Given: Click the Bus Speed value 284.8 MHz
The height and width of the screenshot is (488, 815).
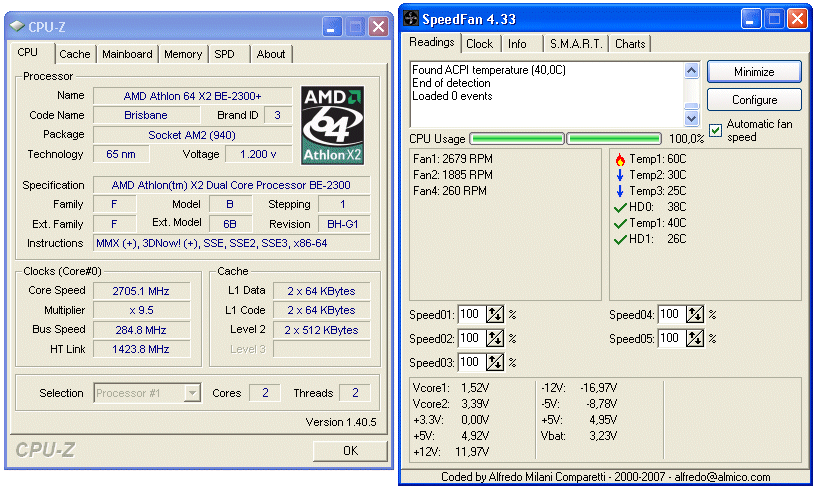Looking at the screenshot, I should pos(141,330).
